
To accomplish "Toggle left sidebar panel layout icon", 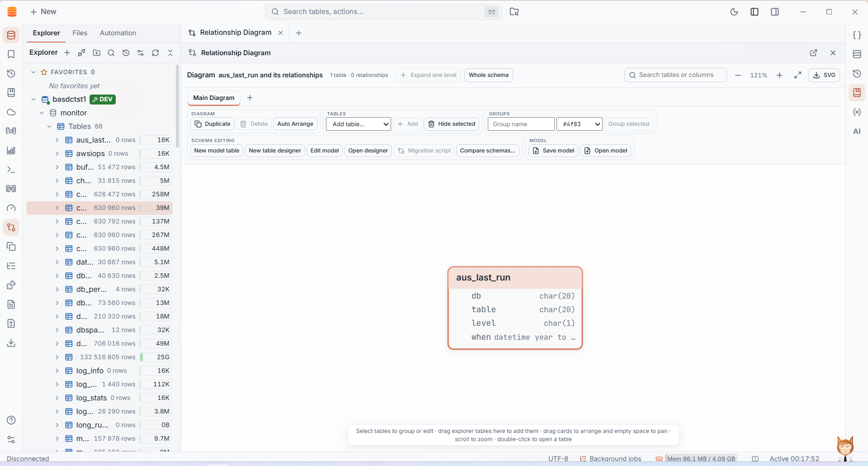I will [x=755, y=12].
